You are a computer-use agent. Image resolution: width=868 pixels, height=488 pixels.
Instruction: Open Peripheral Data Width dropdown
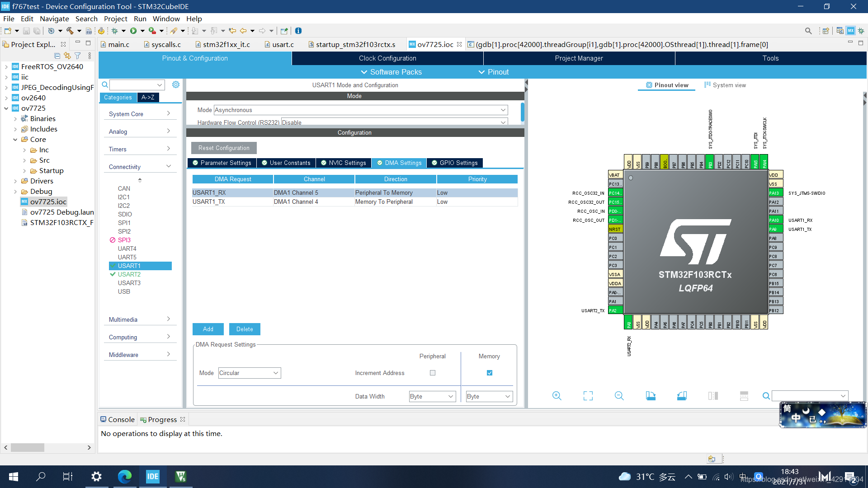pyautogui.click(x=433, y=396)
